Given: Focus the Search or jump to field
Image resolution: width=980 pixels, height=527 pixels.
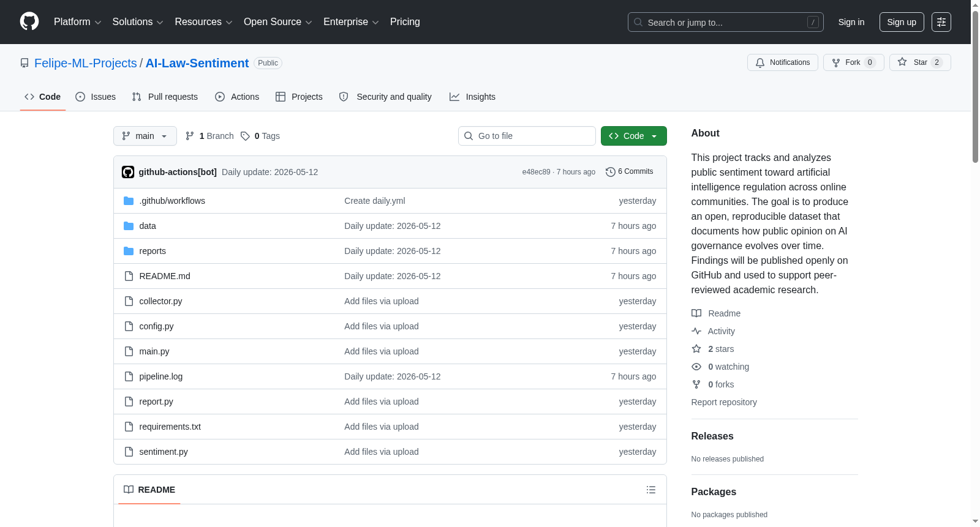Looking at the screenshot, I should 725,22.
